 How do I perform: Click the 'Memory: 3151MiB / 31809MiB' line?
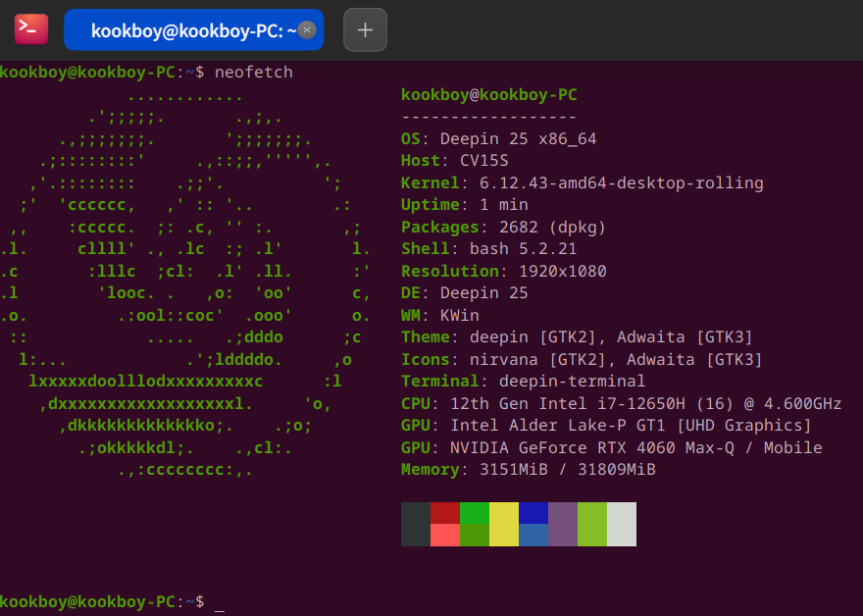coord(529,470)
